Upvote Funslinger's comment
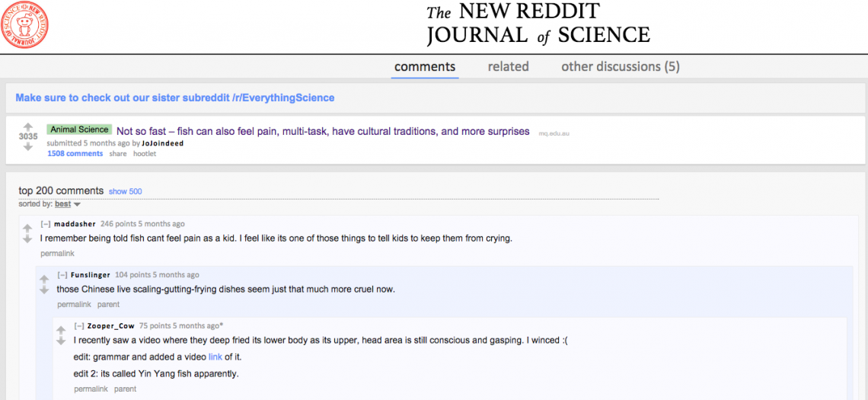The height and width of the screenshot is (400, 868). coord(44,279)
